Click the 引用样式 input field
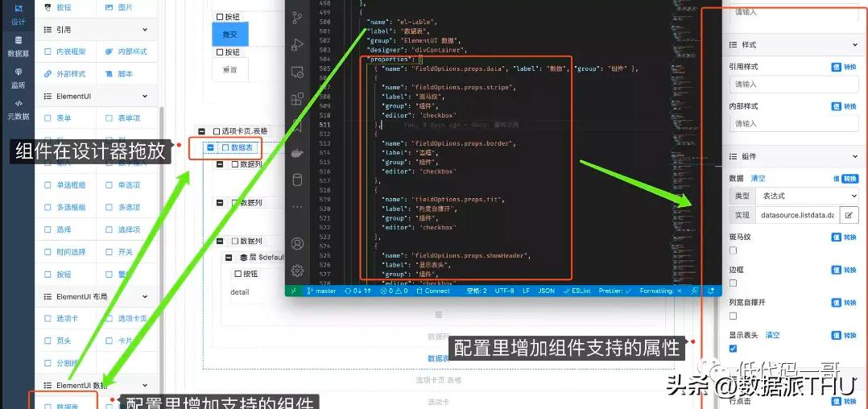 (x=794, y=85)
